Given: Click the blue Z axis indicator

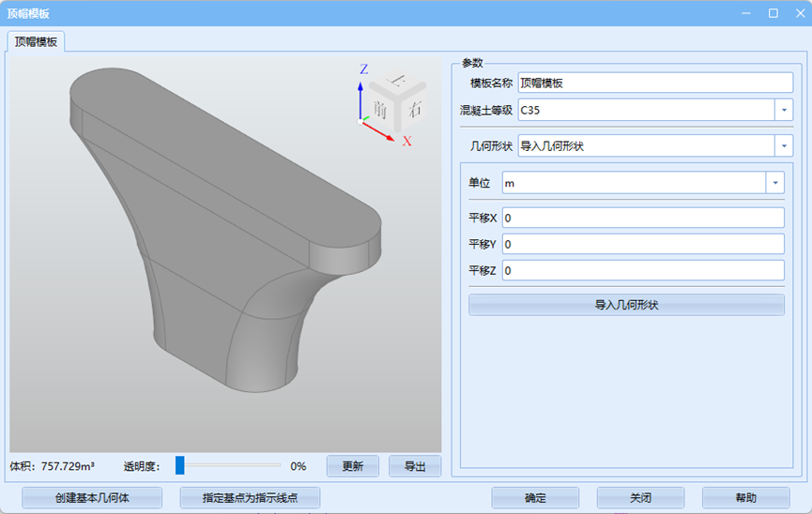Looking at the screenshot, I should 360,94.
